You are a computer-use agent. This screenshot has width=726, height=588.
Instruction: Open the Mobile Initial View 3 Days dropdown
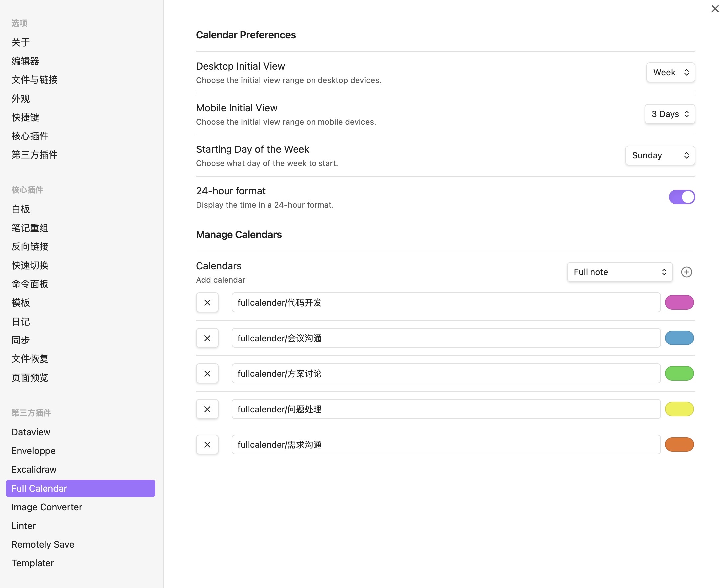click(x=670, y=114)
